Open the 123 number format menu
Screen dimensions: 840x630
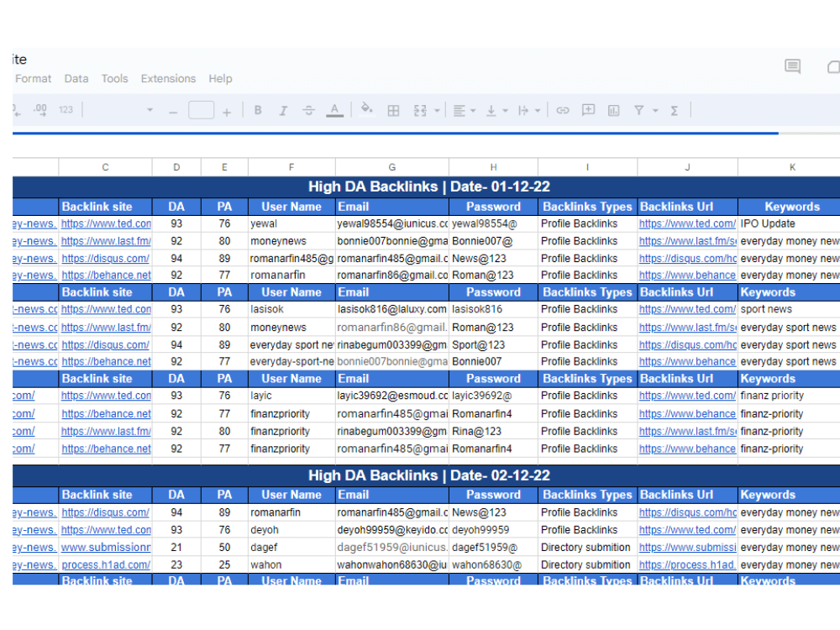click(x=66, y=110)
